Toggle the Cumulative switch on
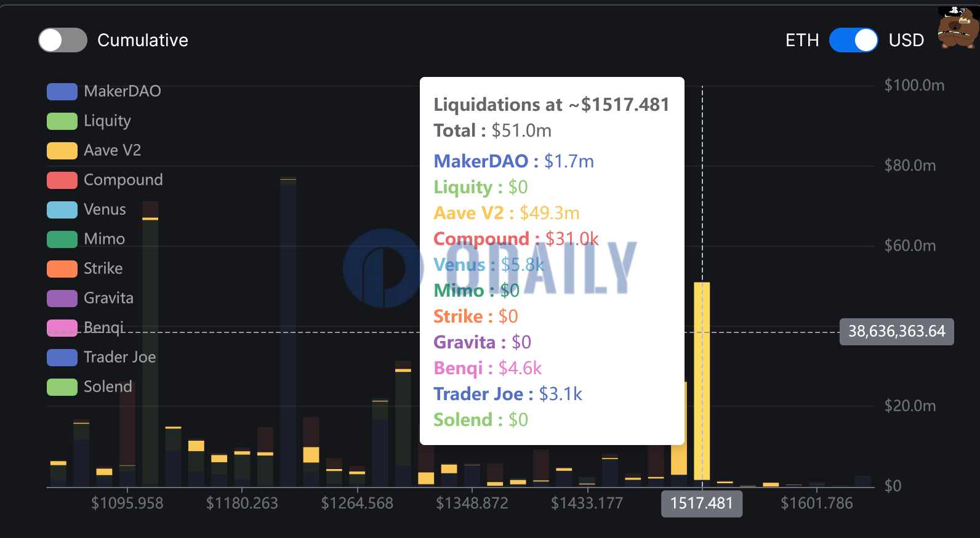The width and height of the screenshot is (980, 538). (x=63, y=40)
